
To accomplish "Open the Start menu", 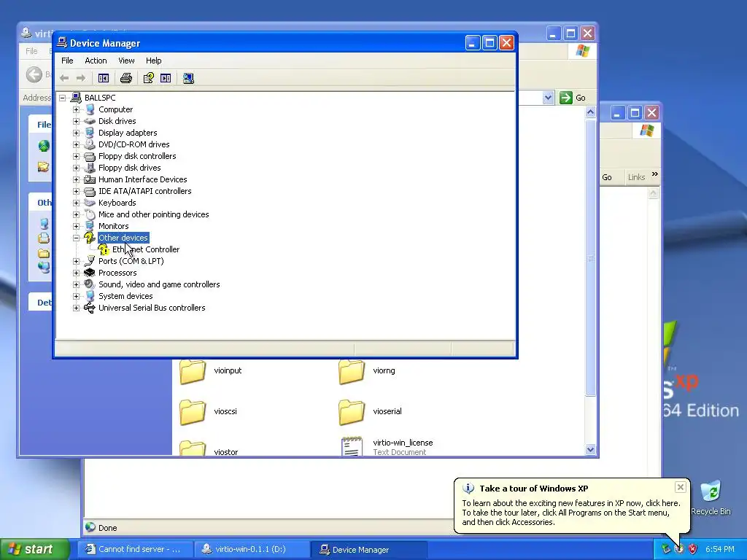I will (35, 549).
